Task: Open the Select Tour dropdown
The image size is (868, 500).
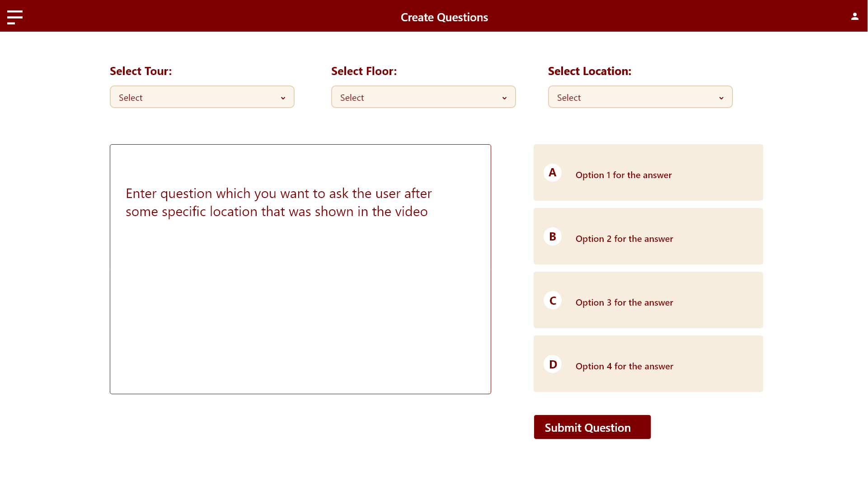Action: tap(202, 97)
